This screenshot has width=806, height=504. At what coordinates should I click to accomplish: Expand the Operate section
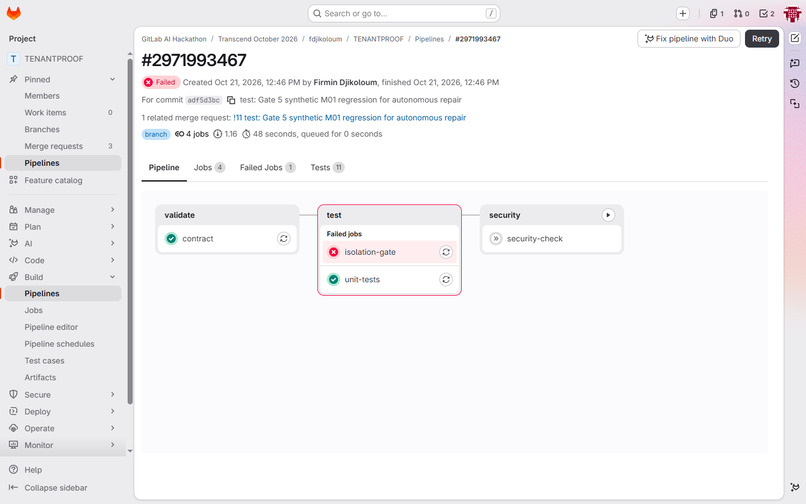[x=63, y=428]
